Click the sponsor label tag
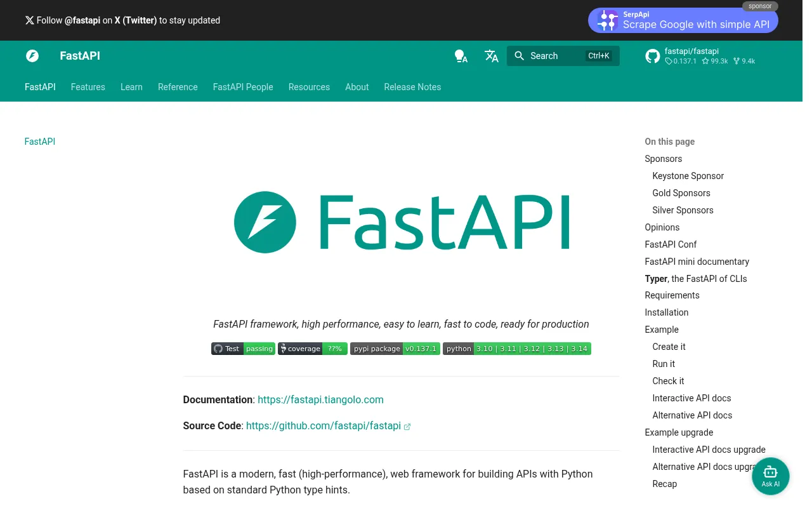Viewport: 812px width, 508px height. 760,6
